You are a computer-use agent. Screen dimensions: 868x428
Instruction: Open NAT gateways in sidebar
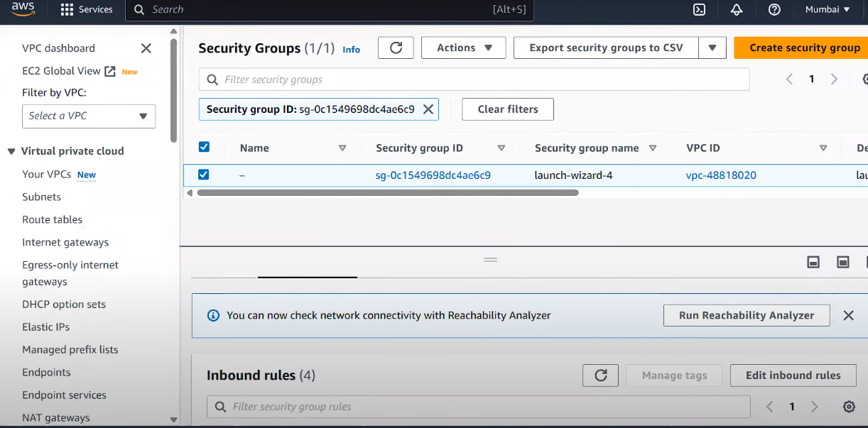pos(55,417)
